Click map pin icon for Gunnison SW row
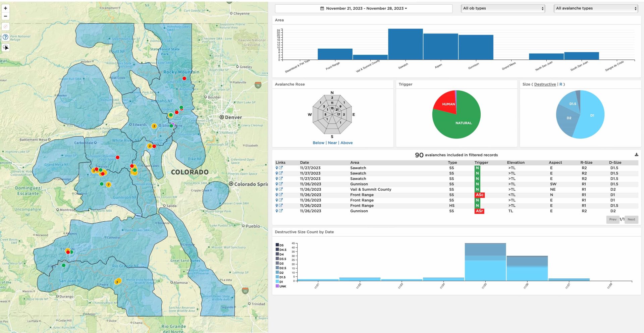644x333 pixels. coord(277,184)
